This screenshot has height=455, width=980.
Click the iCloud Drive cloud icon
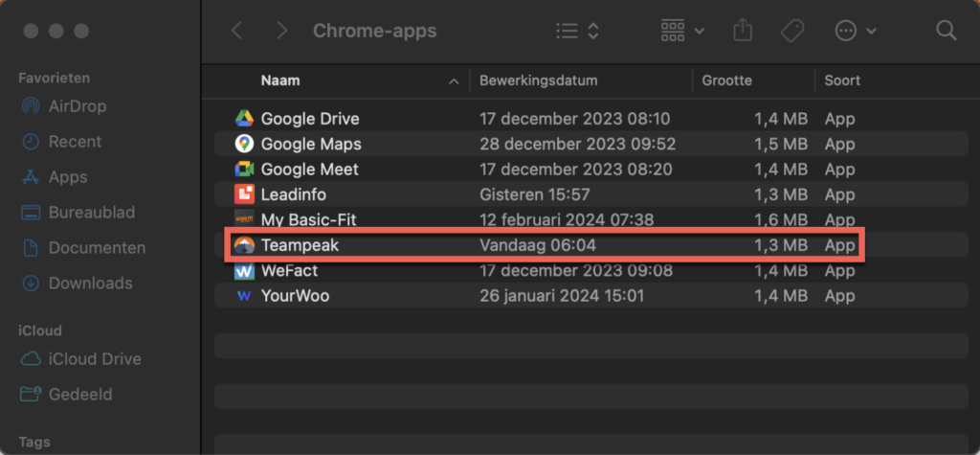[x=30, y=359]
